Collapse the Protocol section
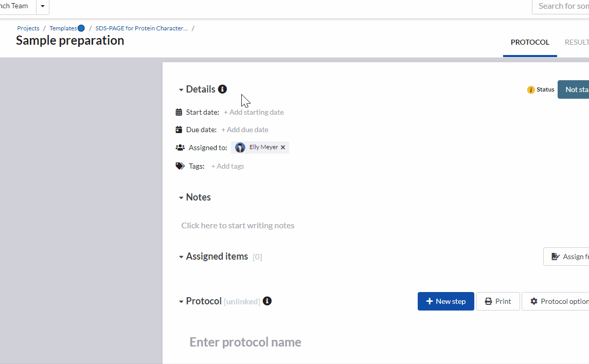Viewport: 589px width, 364px height. click(x=181, y=301)
